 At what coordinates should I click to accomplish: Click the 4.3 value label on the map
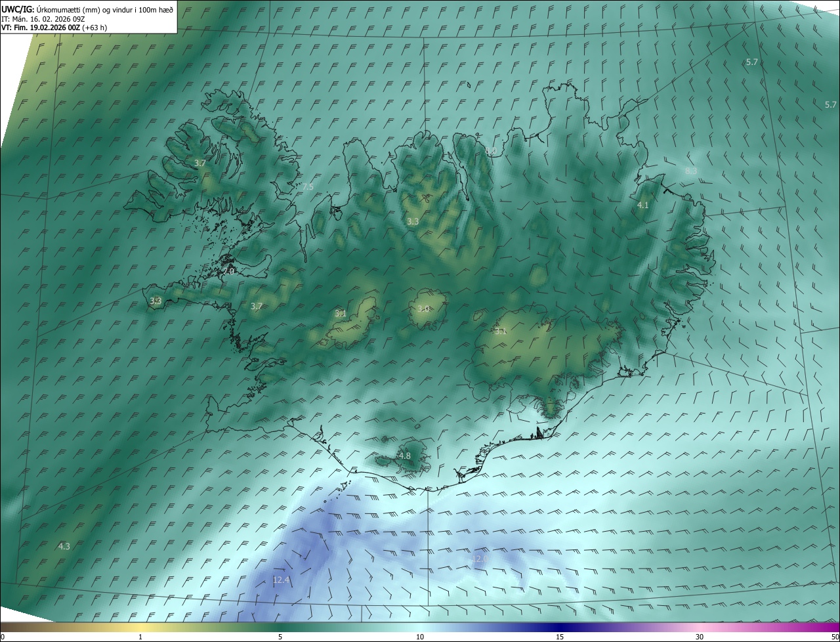click(x=64, y=546)
